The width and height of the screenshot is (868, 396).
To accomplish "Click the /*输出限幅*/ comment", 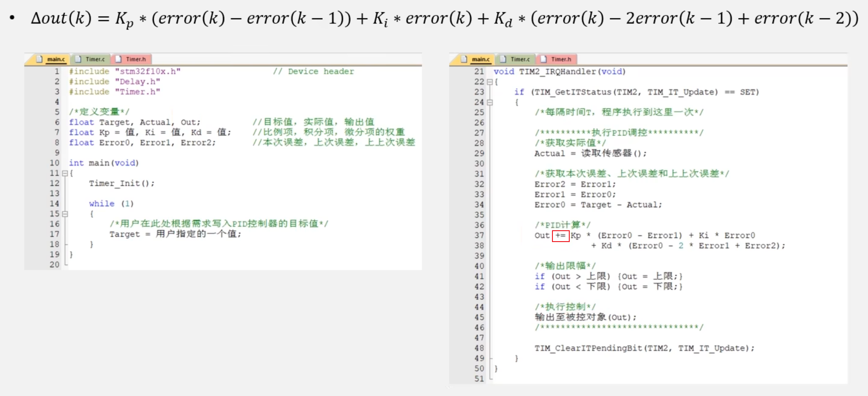I will pos(565,266).
